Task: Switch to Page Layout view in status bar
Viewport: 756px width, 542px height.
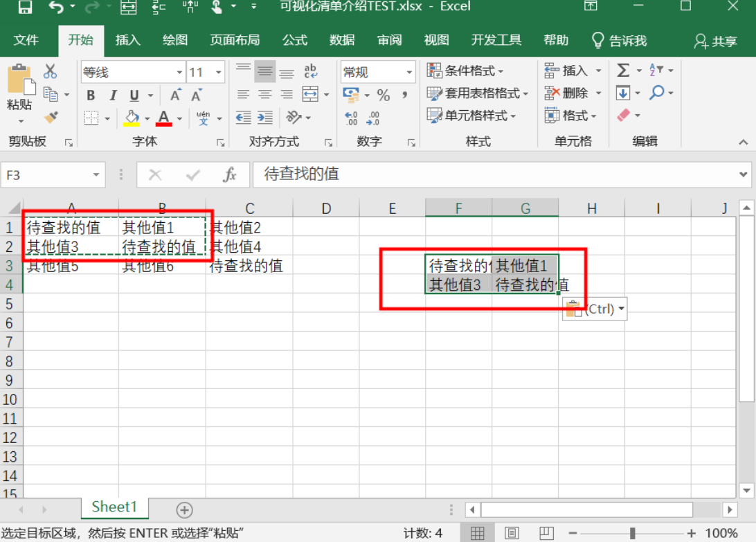Action: 512,533
